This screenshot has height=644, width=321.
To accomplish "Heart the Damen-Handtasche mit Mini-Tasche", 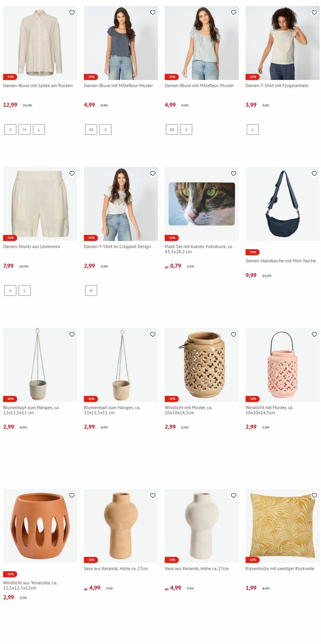I will point(314,174).
